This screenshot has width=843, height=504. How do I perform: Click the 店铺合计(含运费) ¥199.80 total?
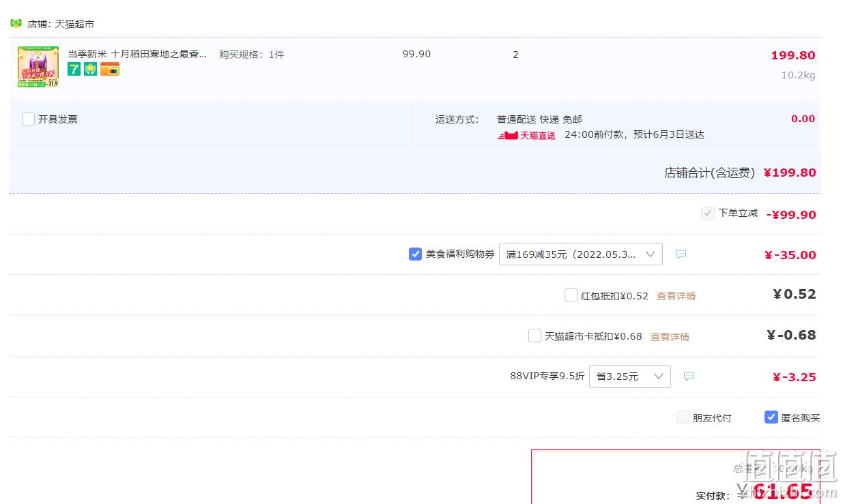coord(740,173)
